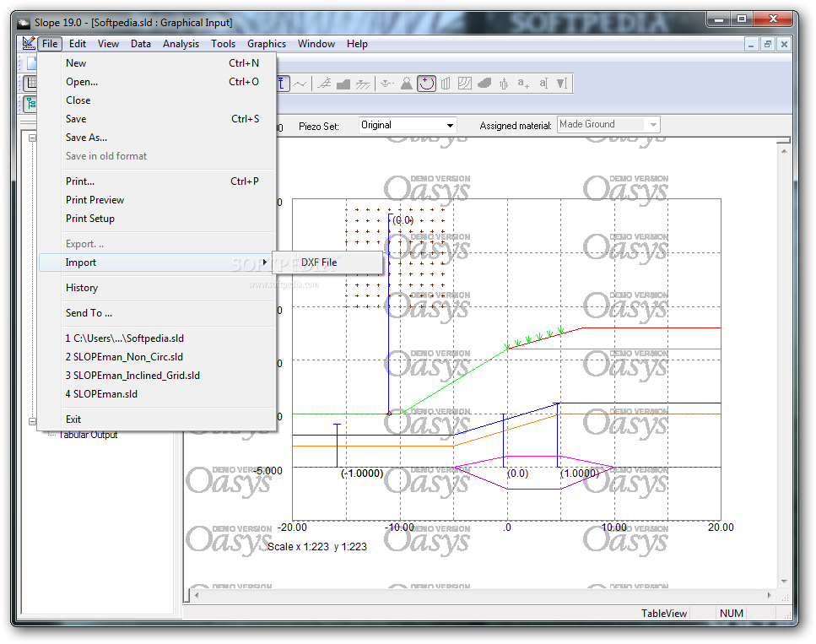The height and width of the screenshot is (644, 816).
Task: Click the grey slip mass blob icon
Action: point(484,84)
